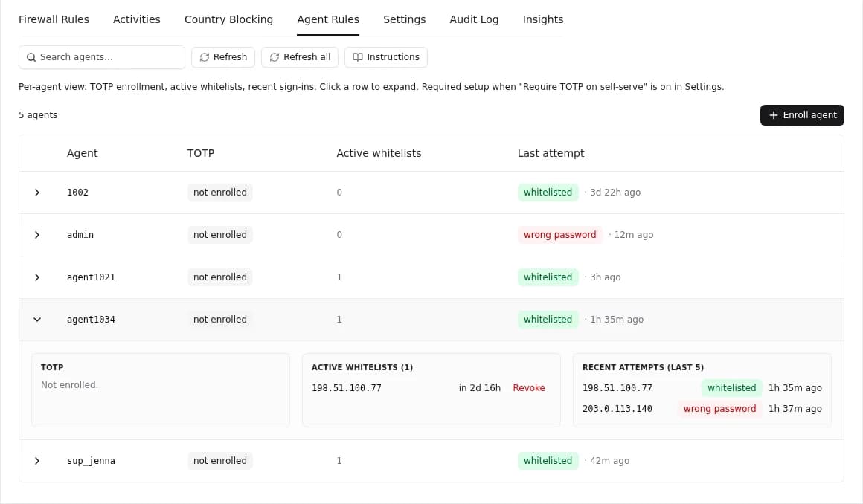
Task: Click the Refresh button
Action: [x=223, y=57]
